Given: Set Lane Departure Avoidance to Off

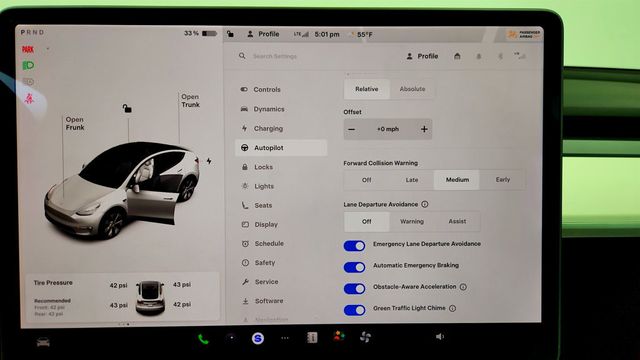Looking at the screenshot, I should coord(367,222).
